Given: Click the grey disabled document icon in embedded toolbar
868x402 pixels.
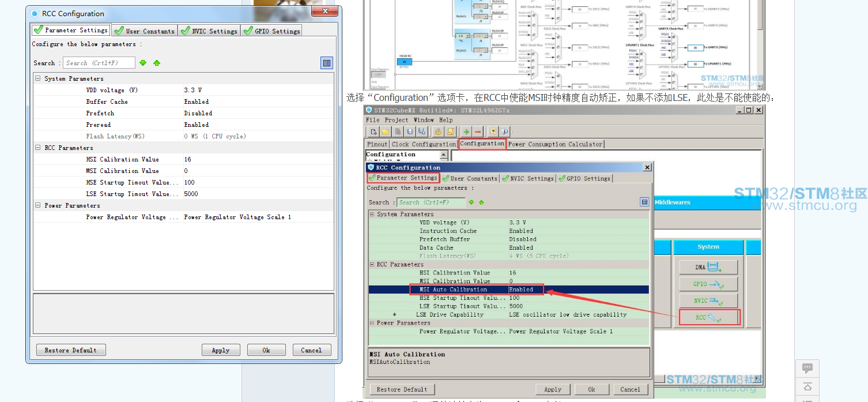Looking at the screenshot, I should [398, 132].
